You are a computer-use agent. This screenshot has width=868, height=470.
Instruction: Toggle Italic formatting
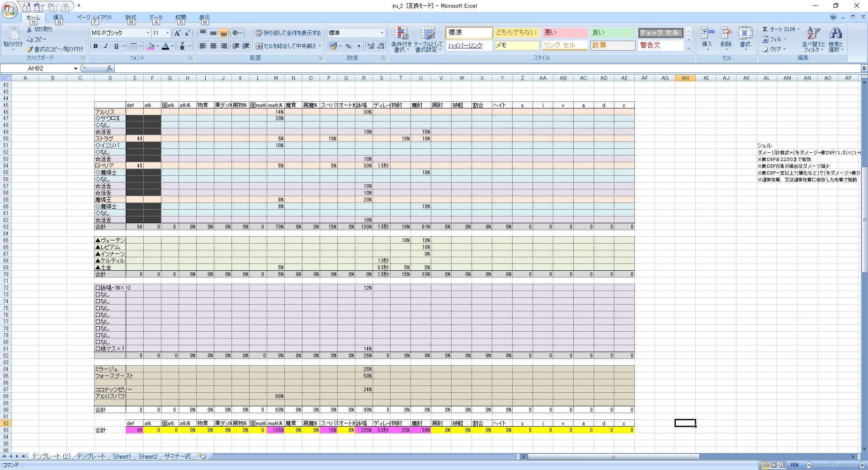pos(106,46)
